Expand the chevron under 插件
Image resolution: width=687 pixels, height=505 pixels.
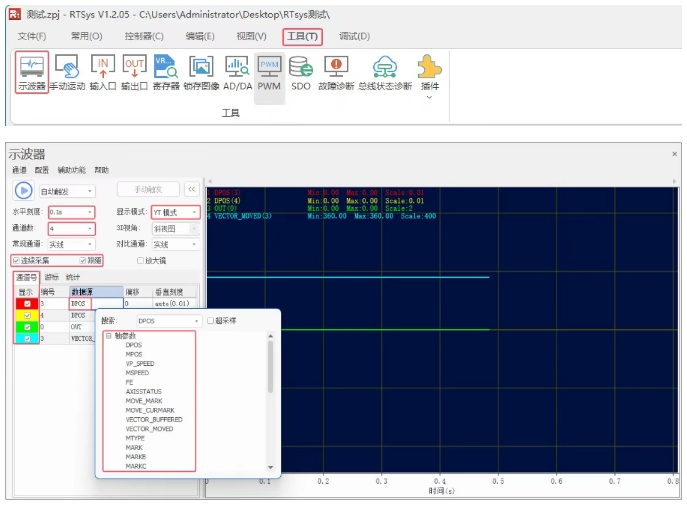[429, 97]
